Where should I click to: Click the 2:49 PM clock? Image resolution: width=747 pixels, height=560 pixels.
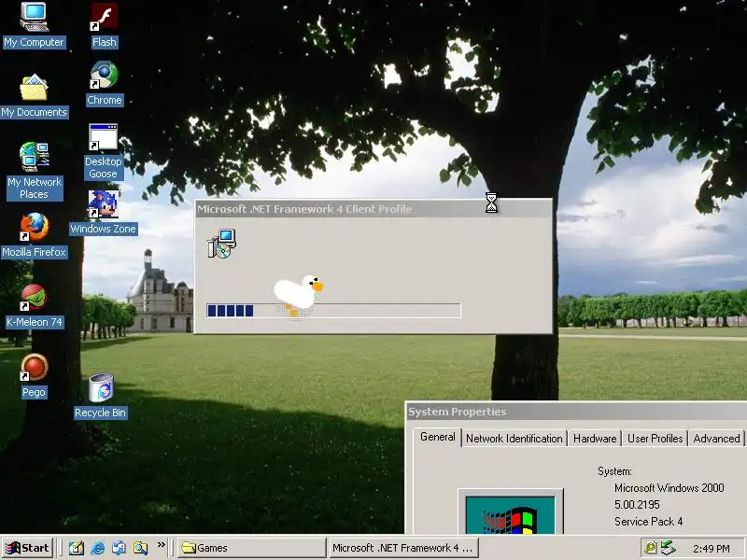pyautogui.click(x=712, y=549)
